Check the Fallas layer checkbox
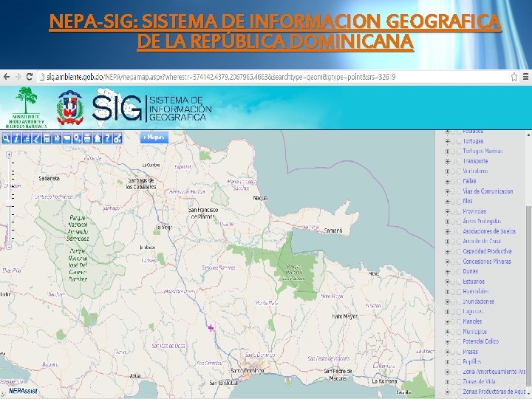Screen dimensions: 532x399 (x=459, y=182)
